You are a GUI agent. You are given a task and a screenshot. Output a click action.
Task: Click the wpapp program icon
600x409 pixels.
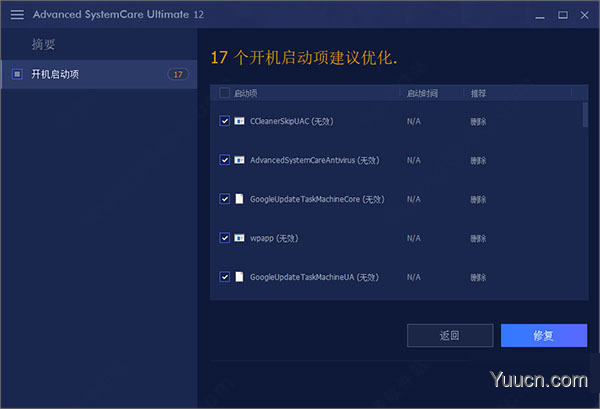tap(239, 238)
